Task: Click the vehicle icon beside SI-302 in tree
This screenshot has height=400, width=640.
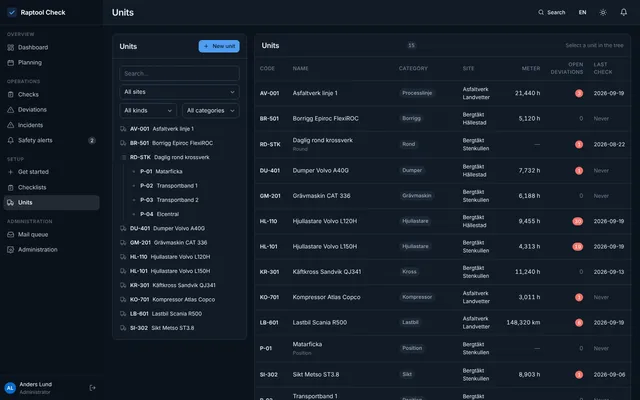Action: click(x=123, y=328)
